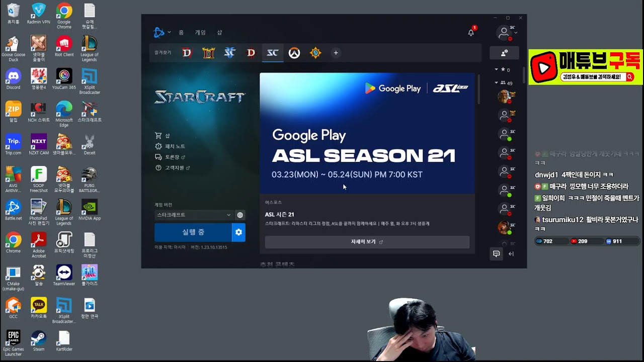This screenshot has width=644, height=362.
Task: Go to the 샵 tab in top navigation
Action: [x=219, y=33]
